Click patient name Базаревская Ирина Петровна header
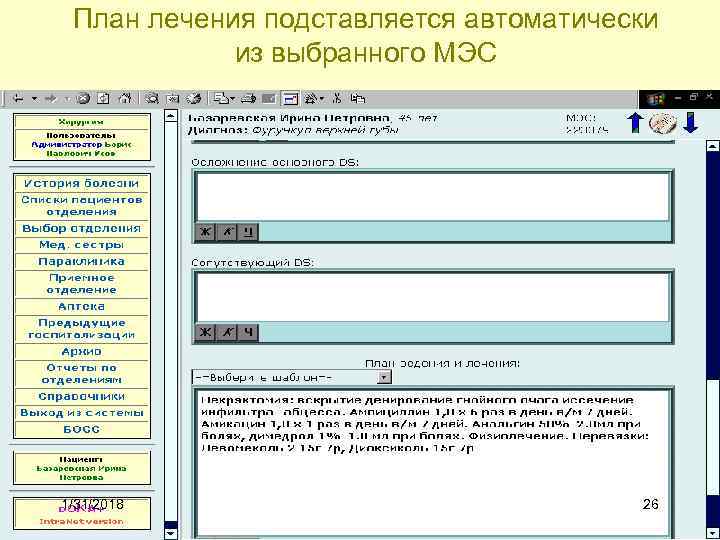Image resolution: width=720 pixels, height=540 pixels. point(288,118)
